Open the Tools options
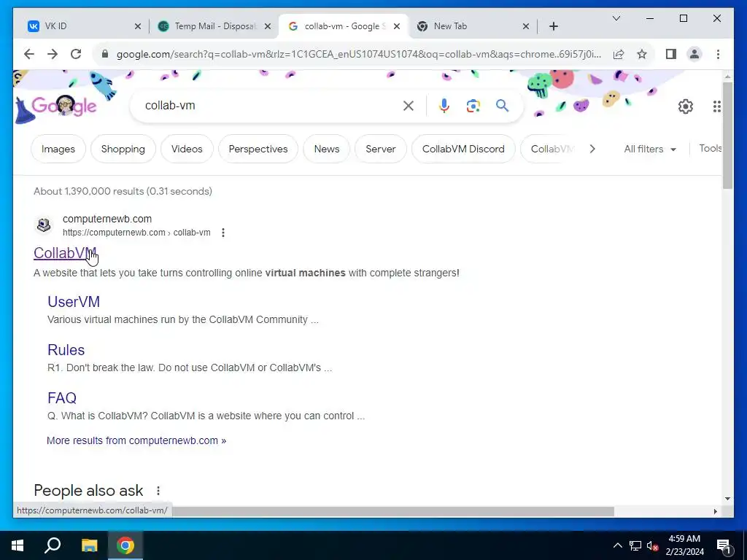The width and height of the screenshot is (747, 560). click(x=710, y=149)
